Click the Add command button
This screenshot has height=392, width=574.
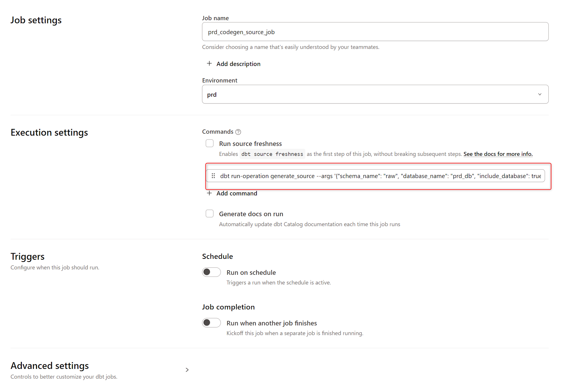[x=236, y=193]
